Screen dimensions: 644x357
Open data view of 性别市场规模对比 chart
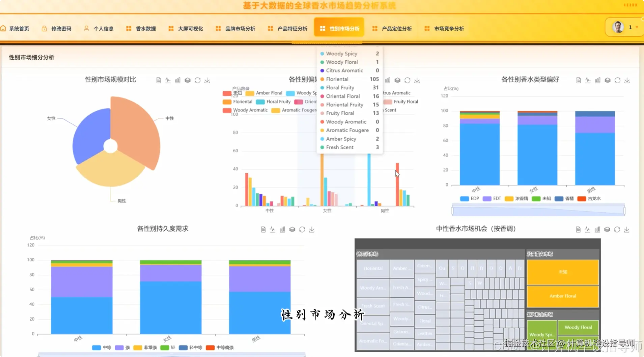click(159, 80)
